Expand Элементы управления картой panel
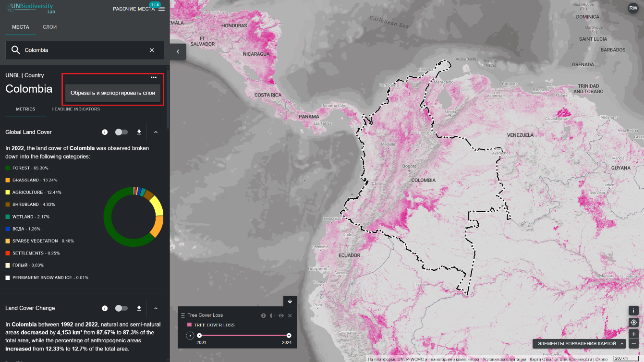 [581, 343]
